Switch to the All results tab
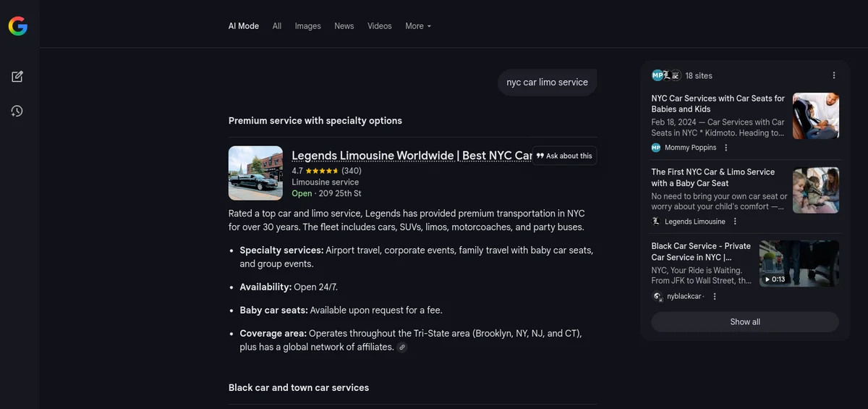 click(x=277, y=26)
